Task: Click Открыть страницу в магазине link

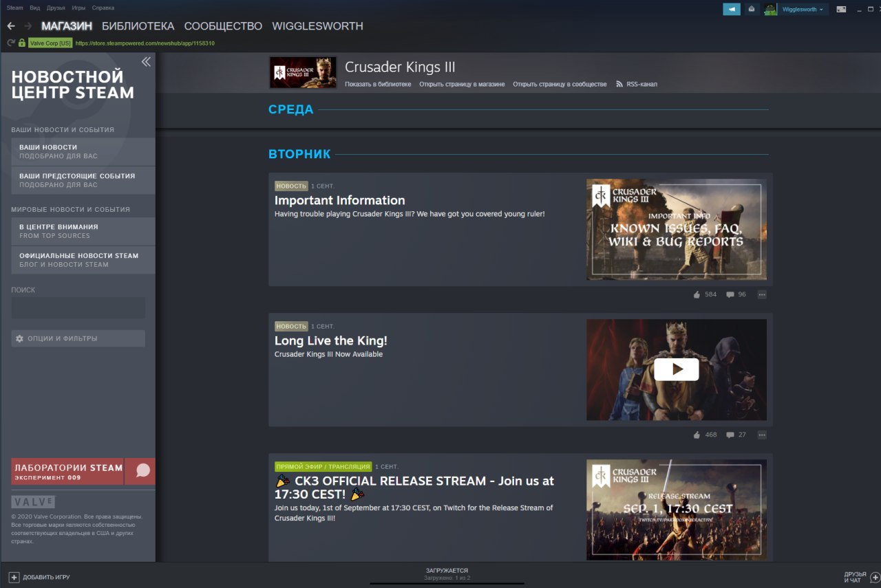Action: (x=462, y=84)
